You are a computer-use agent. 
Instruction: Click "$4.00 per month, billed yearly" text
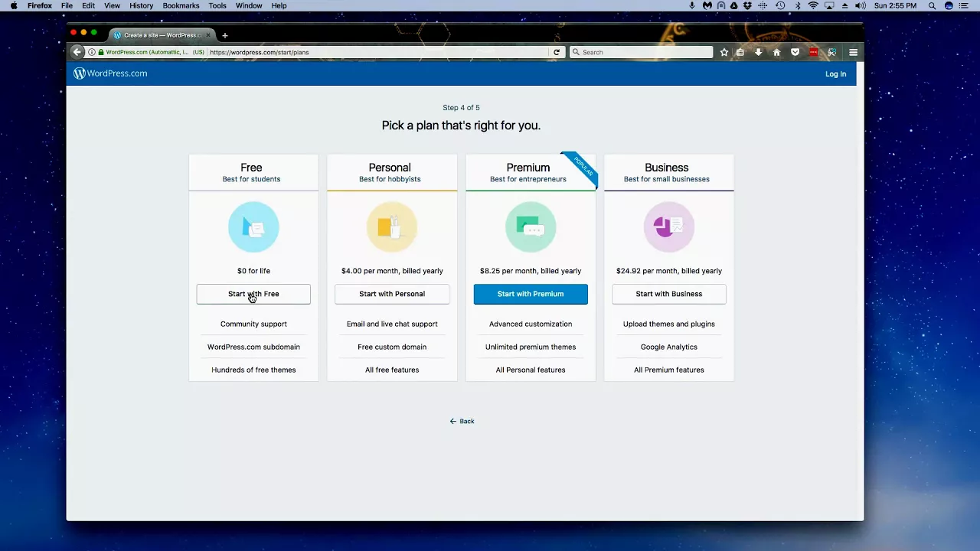click(x=392, y=271)
